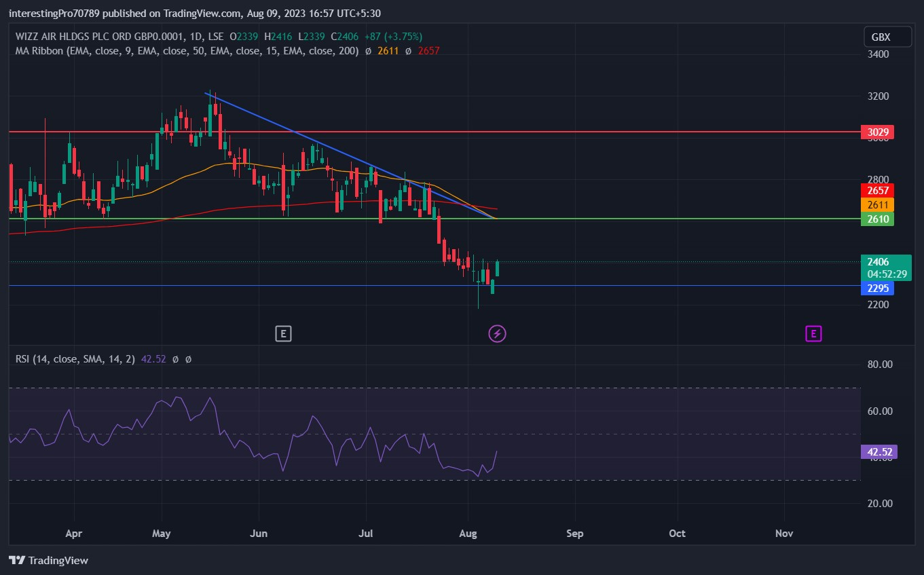This screenshot has width=924, height=575.
Task: Click the green 2610 price axis label
Action: 877,219
